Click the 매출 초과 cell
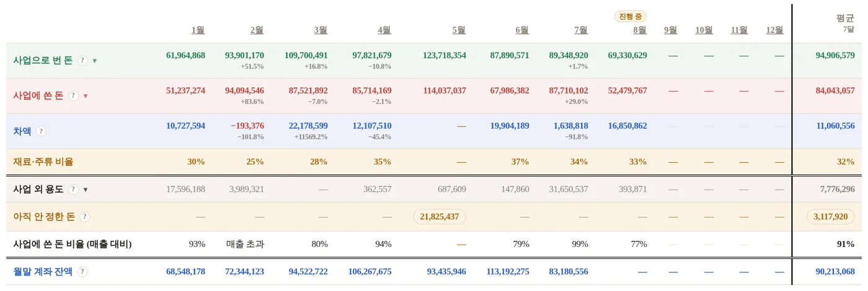 coord(245,245)
